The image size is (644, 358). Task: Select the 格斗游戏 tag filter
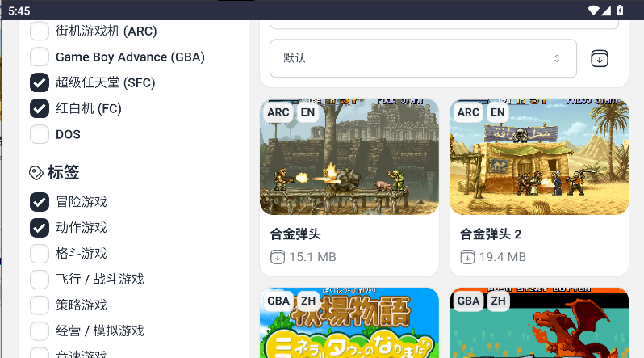[40, 253]
